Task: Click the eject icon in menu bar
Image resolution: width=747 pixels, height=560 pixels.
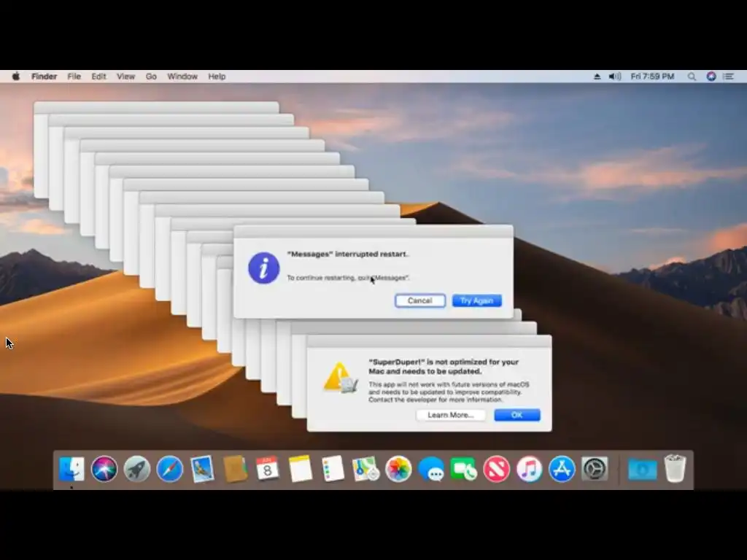Action: click(597, 76)
